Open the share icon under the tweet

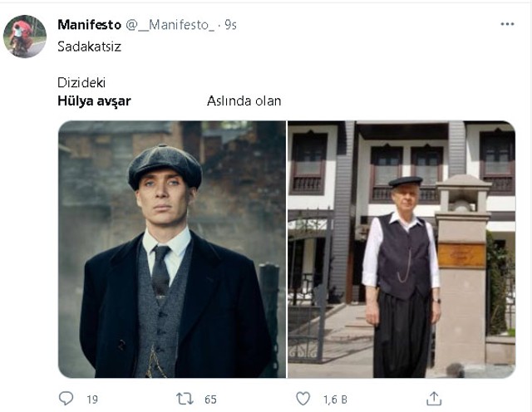click(434, 399)
